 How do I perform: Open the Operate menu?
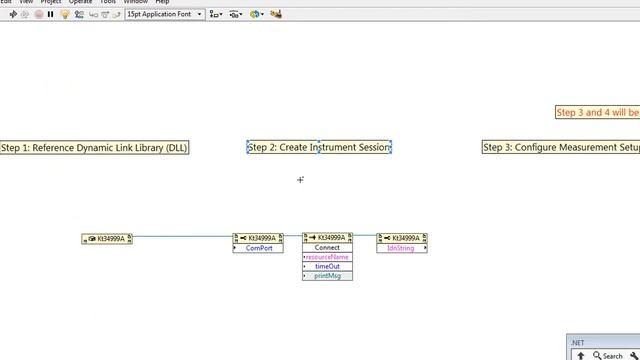coord(80,2)
